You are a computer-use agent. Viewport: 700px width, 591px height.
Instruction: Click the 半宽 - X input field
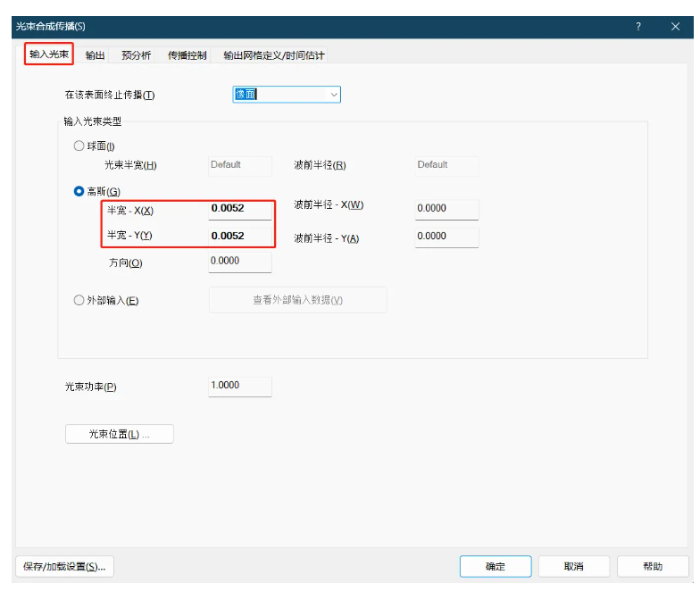tap(239, 209)
